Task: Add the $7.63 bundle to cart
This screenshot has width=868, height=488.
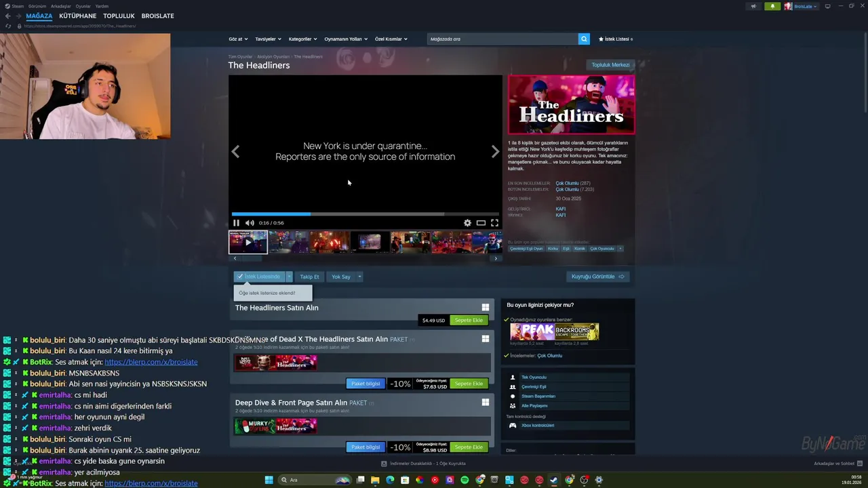Action: click(469, 384)
